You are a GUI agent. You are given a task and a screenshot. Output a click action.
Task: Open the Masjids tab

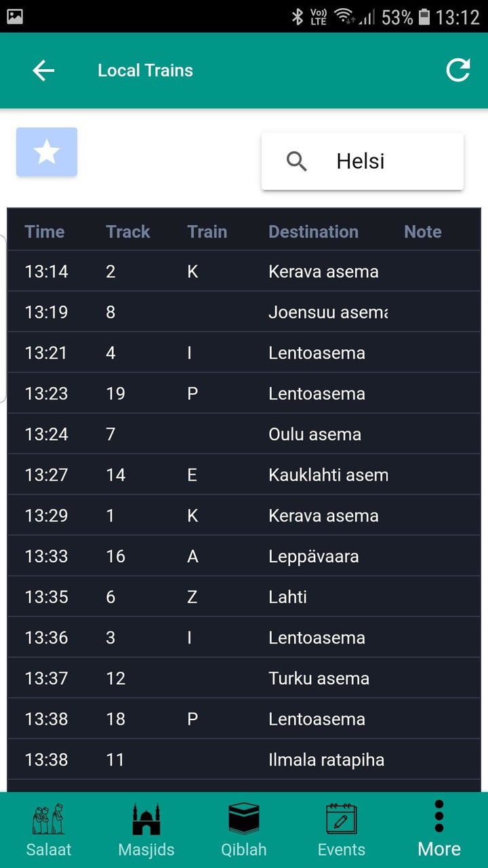(x=146, y=830)
